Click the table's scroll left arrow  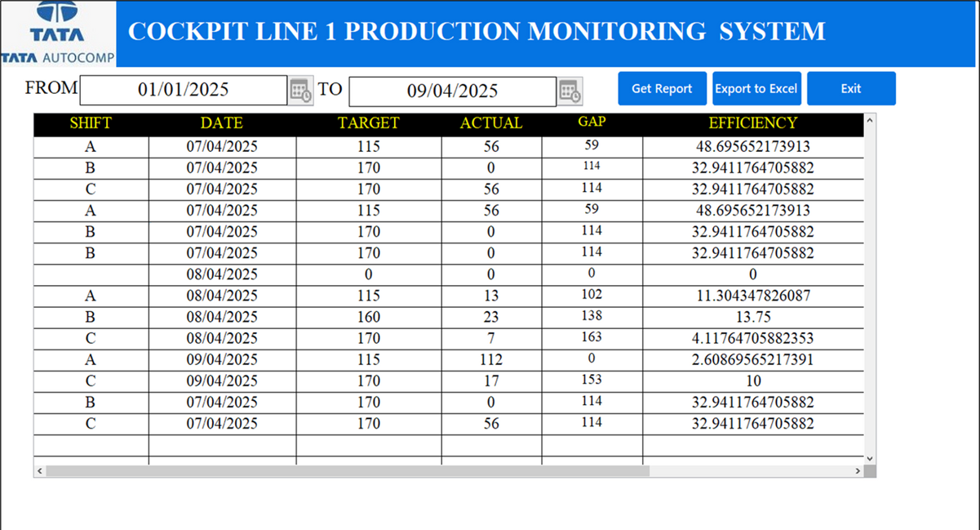(39, 471)
